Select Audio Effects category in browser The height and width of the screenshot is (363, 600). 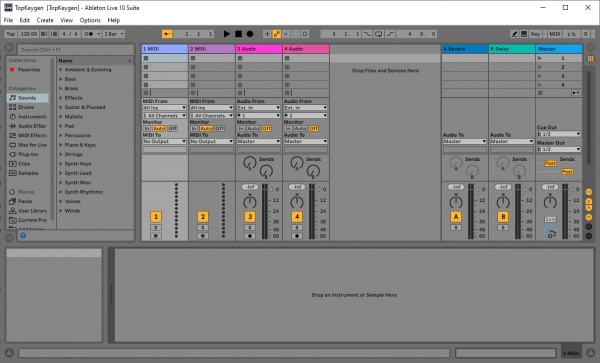(x=28, y=126)
